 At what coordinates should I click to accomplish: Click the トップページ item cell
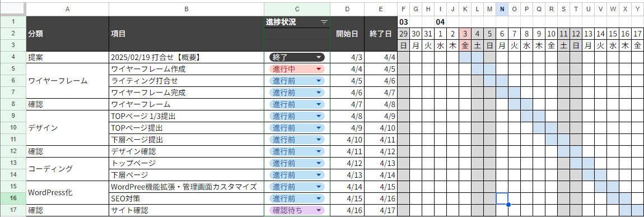tap(186, 164)
